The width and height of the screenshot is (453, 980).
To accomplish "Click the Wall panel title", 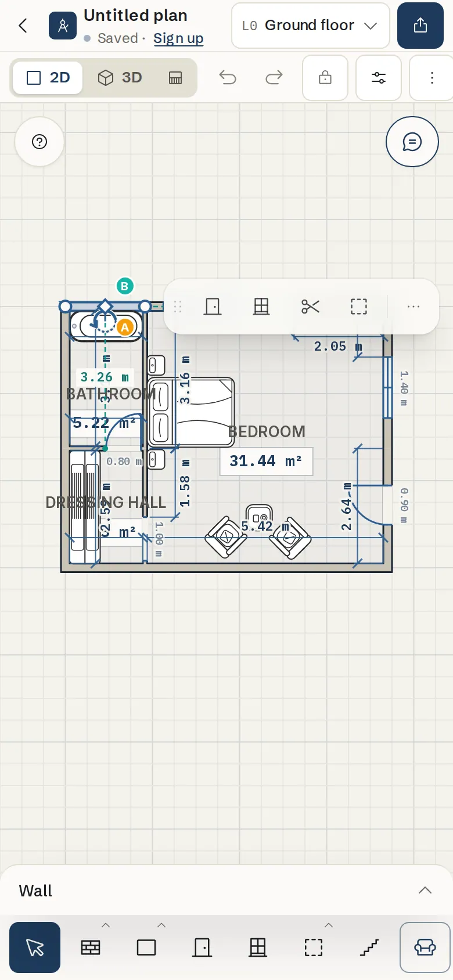I will 35,891.
